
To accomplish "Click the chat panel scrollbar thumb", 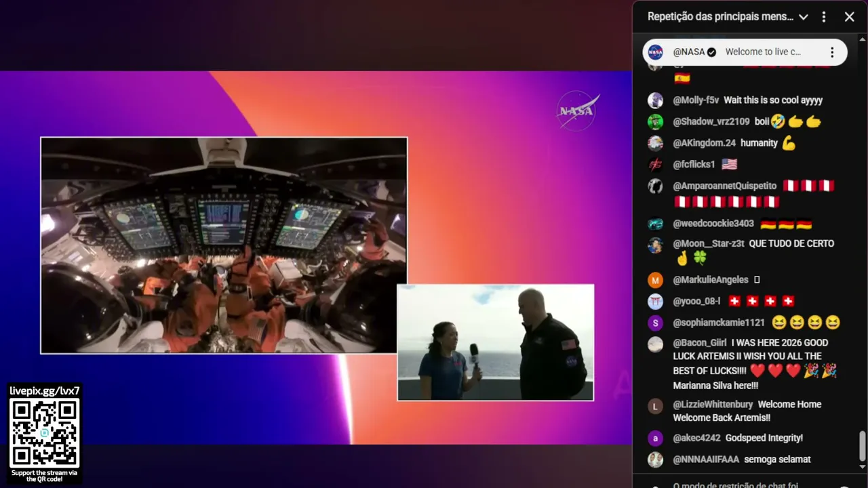I will [x=863, y=446].
